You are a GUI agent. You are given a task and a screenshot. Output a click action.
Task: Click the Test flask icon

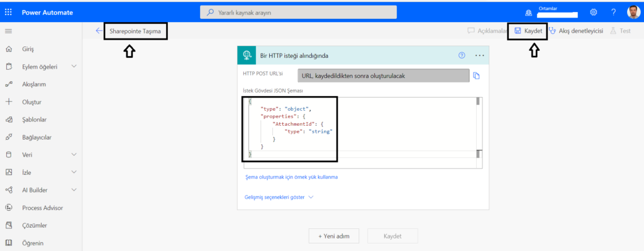point(613,31)
